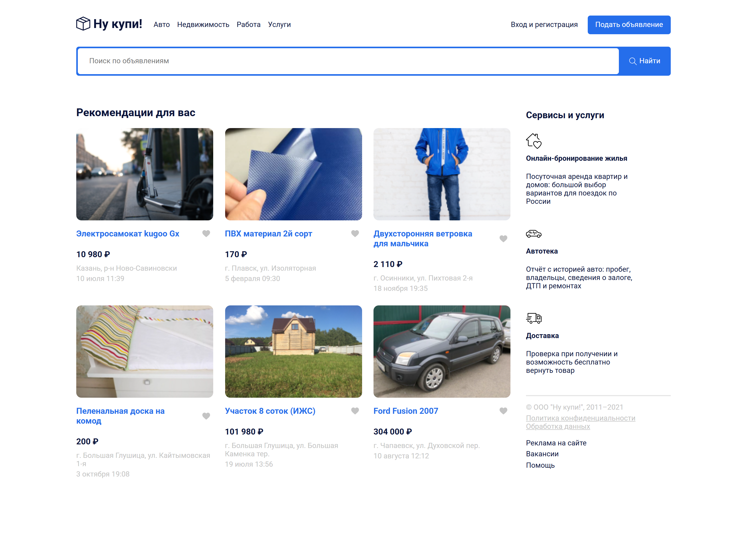747x560 pixels.
Task: Favorite the Электросамокат kugoo Gx listing
Action: (x=206, y=234)
